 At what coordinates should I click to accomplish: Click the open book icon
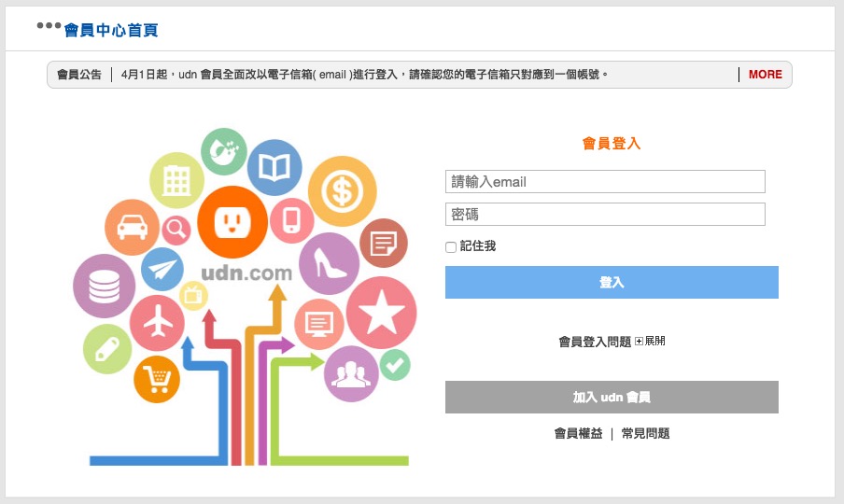[274, 167]
